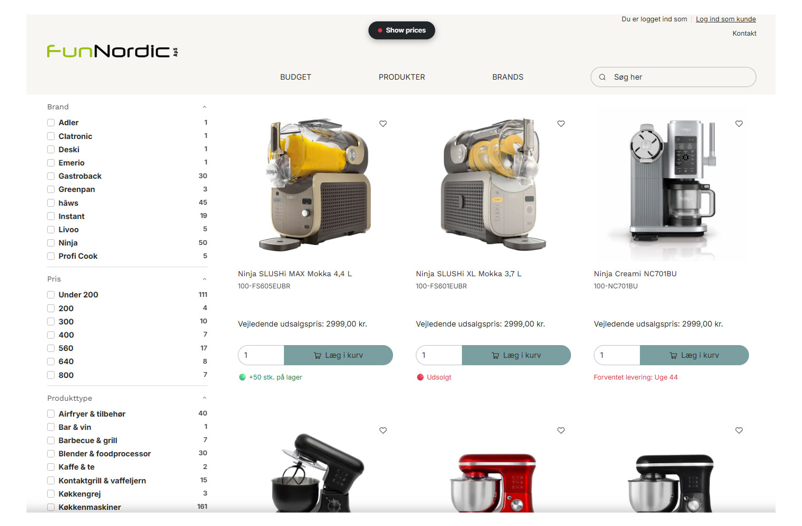The height and width of the screenshot is (526, 802).
Task: Open the Ninja Creami NC701BU product image
Action: click(671, 182)
